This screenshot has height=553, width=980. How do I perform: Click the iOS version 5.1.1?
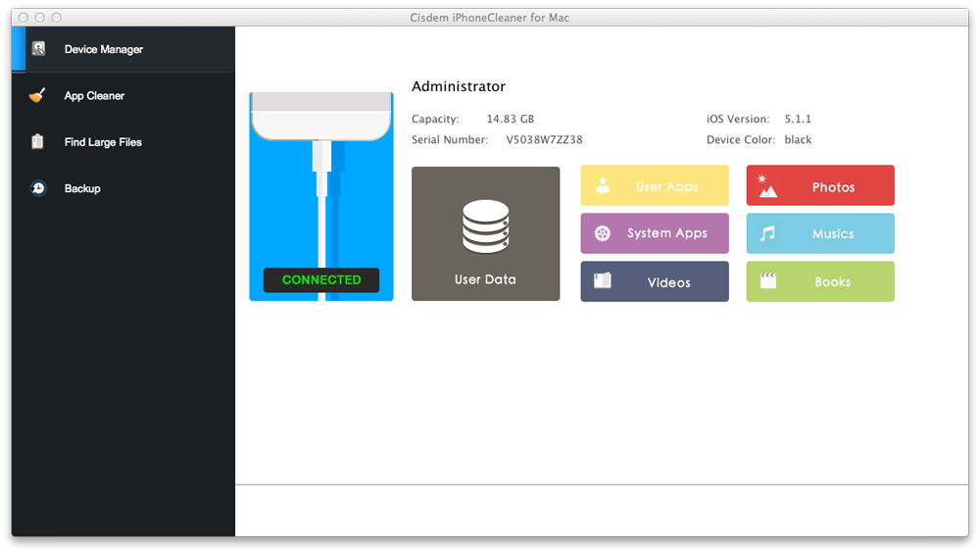point(798,119)
